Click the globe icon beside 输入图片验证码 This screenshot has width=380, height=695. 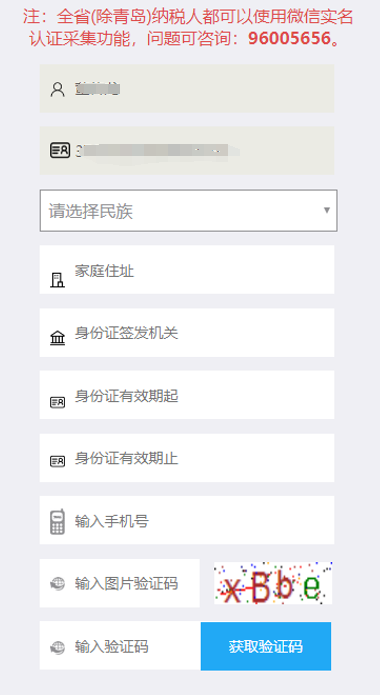57,583
